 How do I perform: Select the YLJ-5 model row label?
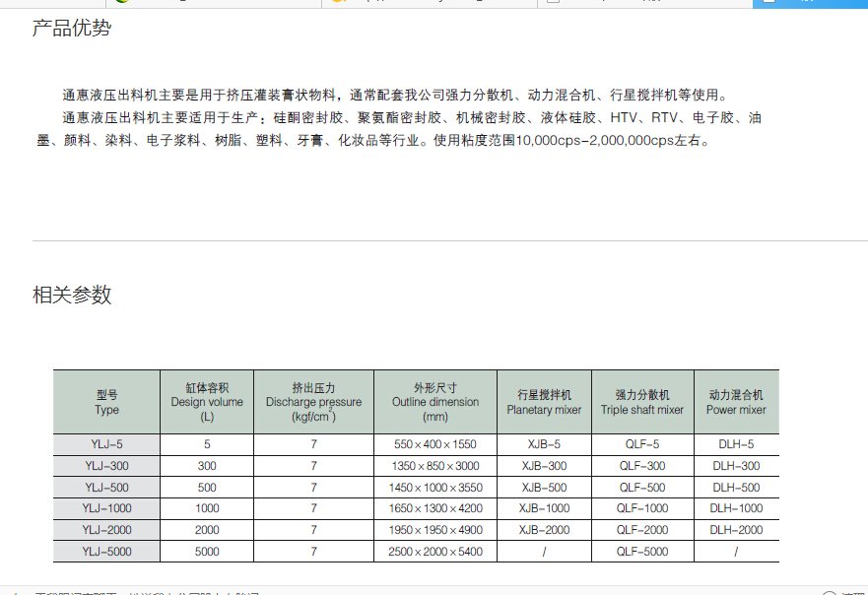coord(106,444)
